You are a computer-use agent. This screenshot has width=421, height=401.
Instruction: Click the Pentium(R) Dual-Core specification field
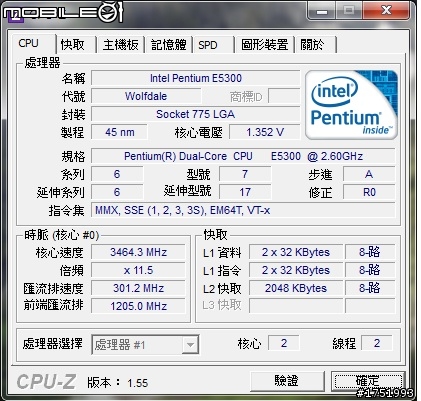[243, 156]
